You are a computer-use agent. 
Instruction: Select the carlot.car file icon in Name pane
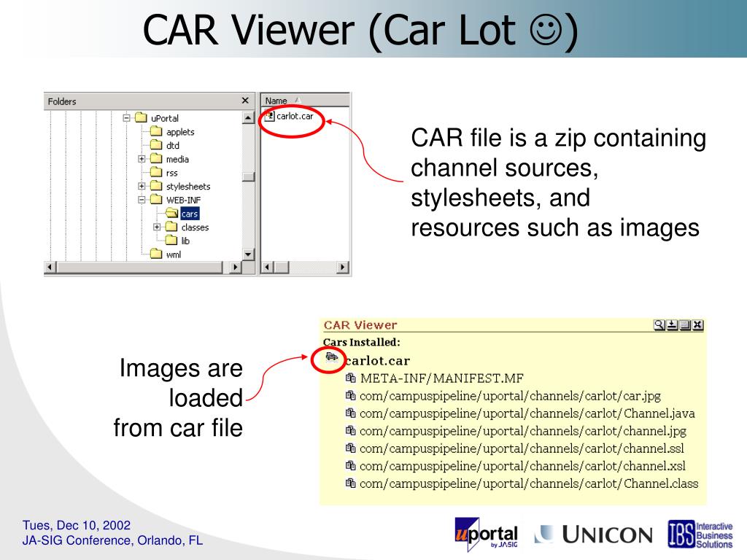tap(270, 116)
